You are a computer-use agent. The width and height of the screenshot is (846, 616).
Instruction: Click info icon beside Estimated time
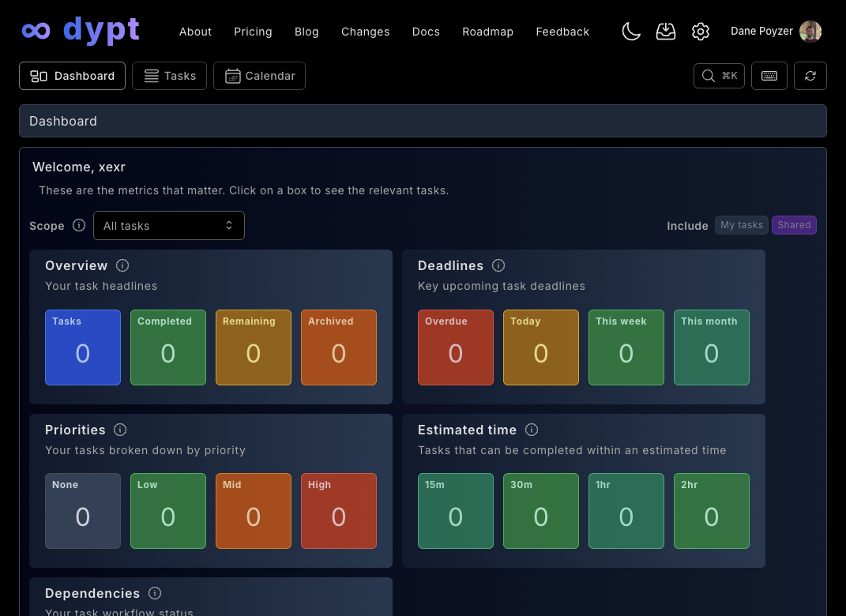[532, 430]
